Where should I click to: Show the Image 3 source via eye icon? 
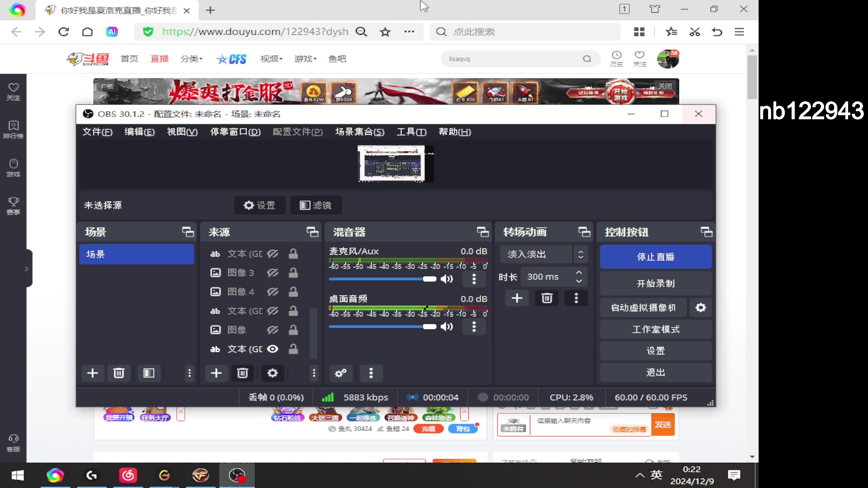[x=273, y=273]
